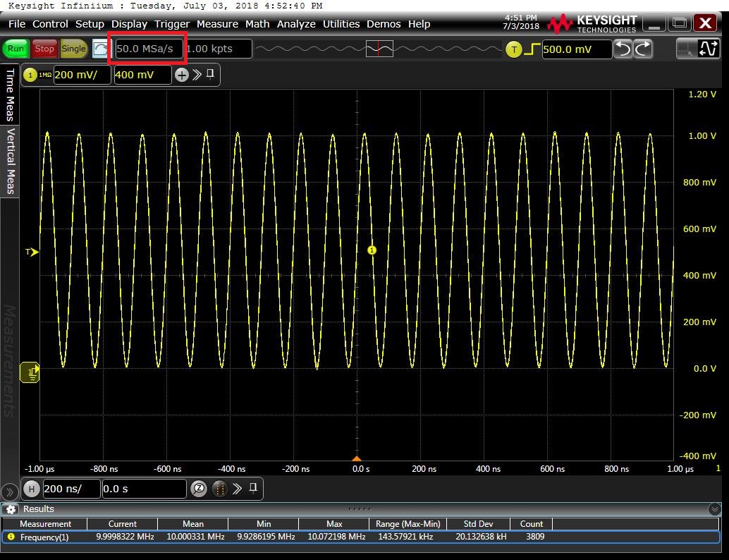Toggle the time markers icon in horizontal bar
The height and width of the screenshot is (560, 729).
tap(219, 489)
